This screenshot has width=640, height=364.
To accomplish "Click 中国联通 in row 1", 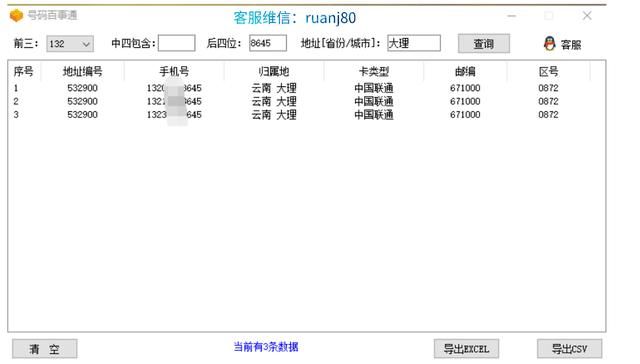I will click(374, 88).
